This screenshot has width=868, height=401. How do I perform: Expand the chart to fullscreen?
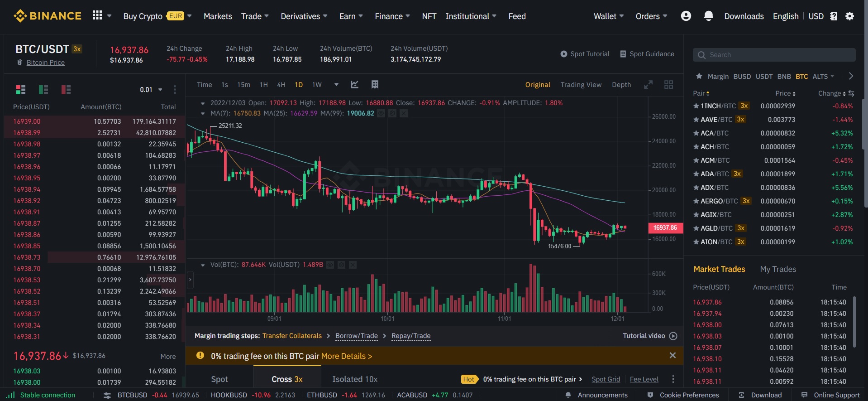click(649, 85)
